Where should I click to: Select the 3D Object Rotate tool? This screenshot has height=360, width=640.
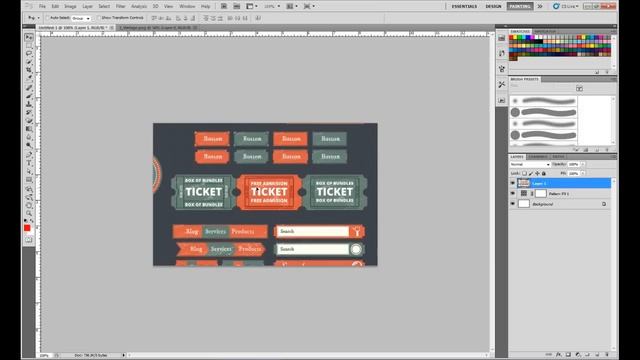point(29,189)
